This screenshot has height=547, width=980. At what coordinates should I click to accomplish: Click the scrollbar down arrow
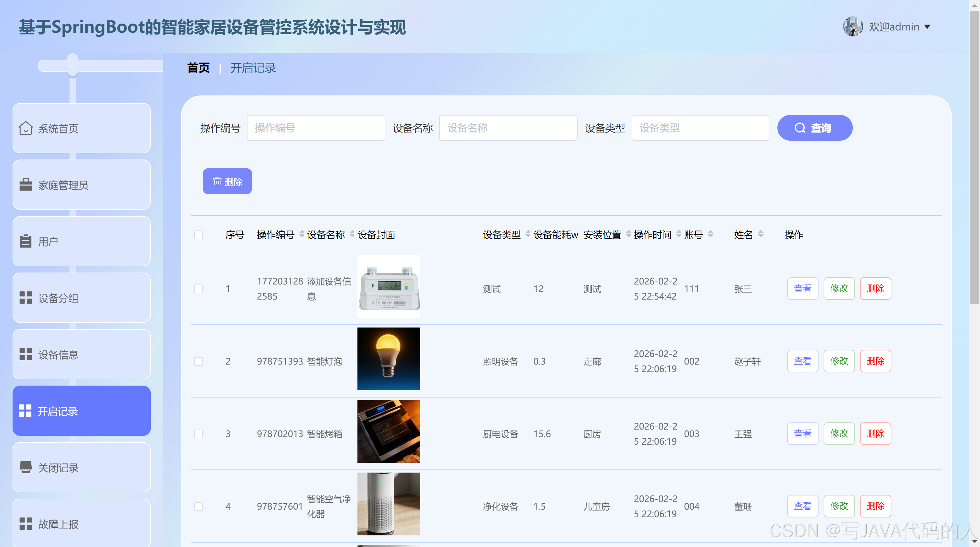[x=975, y=541]
